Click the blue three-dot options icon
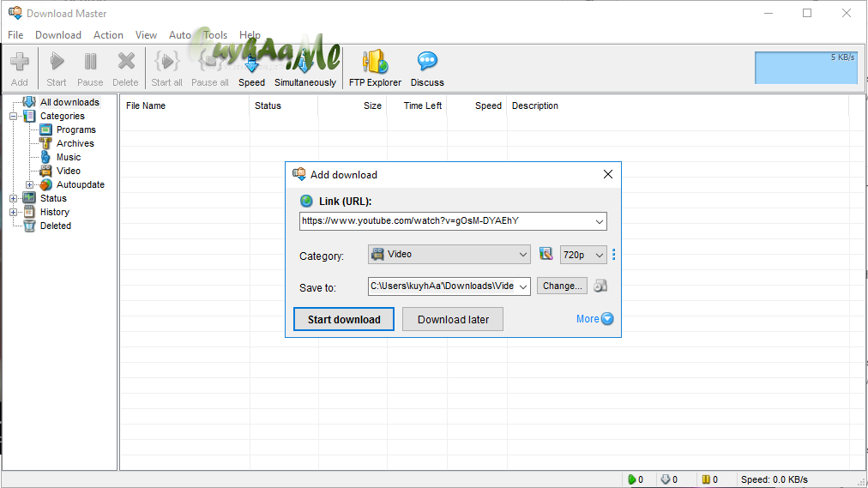 (x=613, y=255)
